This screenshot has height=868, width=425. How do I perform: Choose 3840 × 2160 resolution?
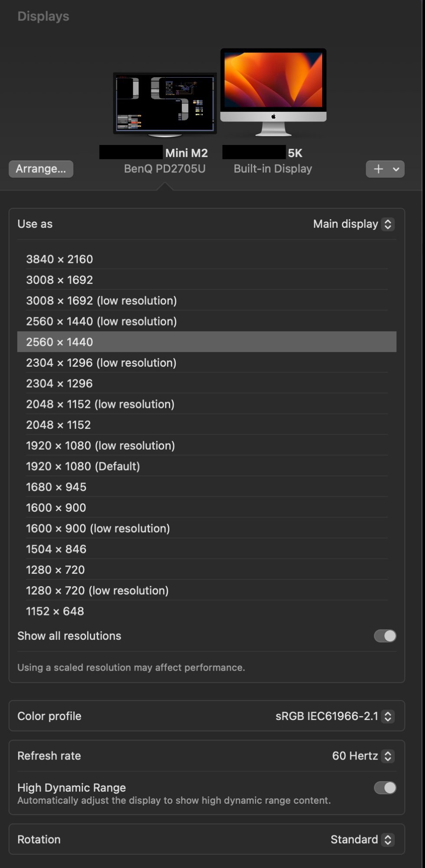(207, 259)
